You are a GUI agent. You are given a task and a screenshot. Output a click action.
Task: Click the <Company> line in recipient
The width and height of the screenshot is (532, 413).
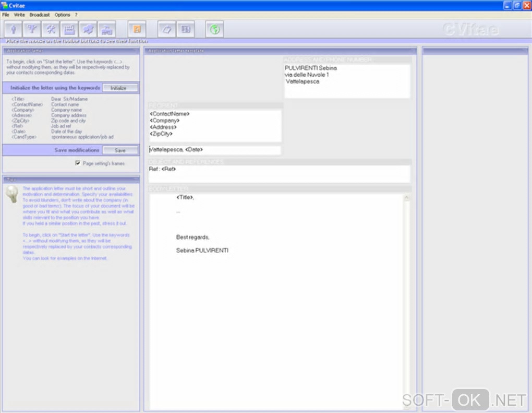164,121
